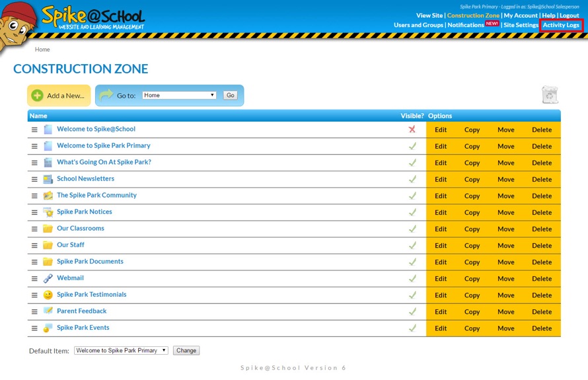Toggle visibility check for Spike Park Events
Viewport: 588px width, 380px height.
click(x=412, y=328)
